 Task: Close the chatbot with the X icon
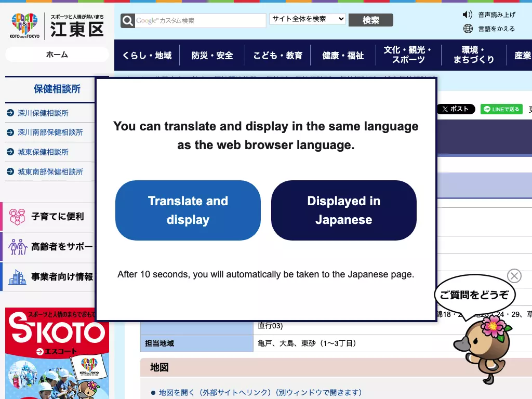click(x=514, y=276)
